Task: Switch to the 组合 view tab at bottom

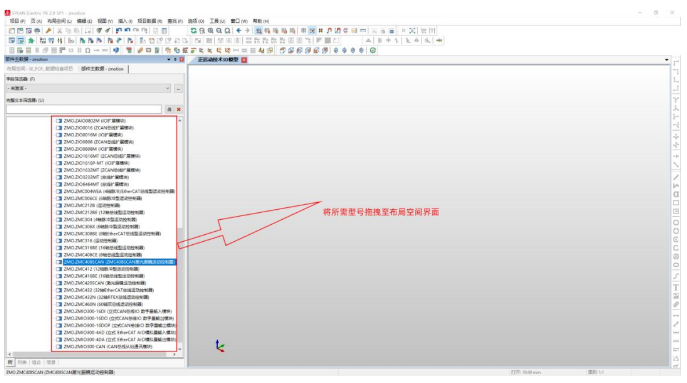Action: 36,362
